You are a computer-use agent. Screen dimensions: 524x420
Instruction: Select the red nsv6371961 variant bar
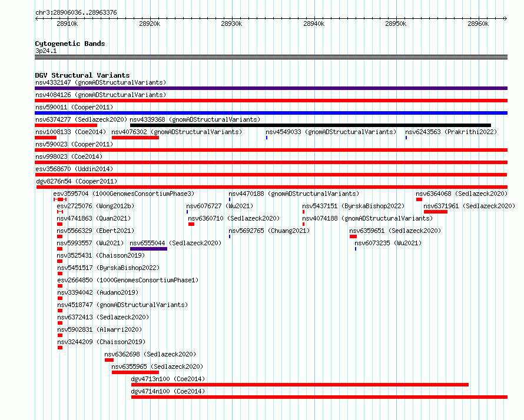pyautogui.click(x=436, y=212)
